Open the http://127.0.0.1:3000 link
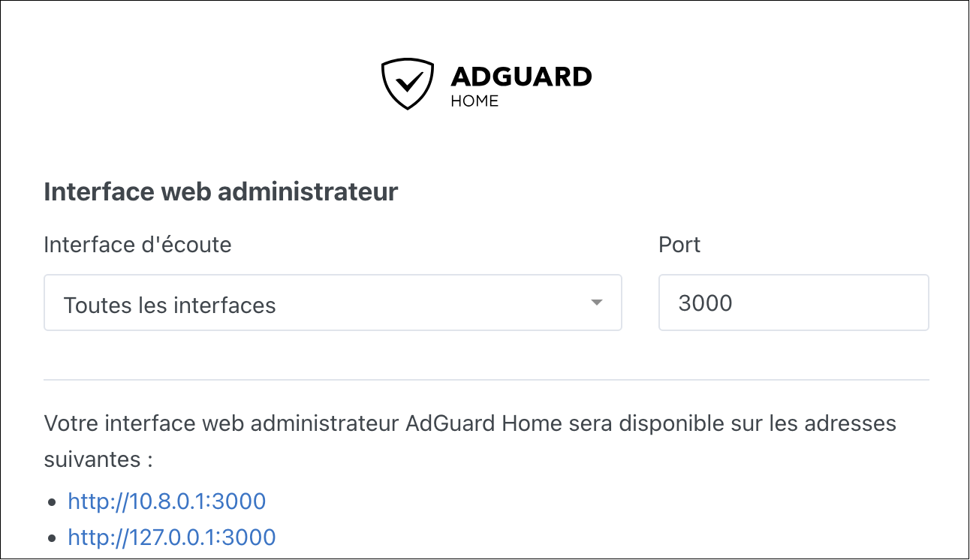Screen dimensions: 970x560 (x=172, y=537)
